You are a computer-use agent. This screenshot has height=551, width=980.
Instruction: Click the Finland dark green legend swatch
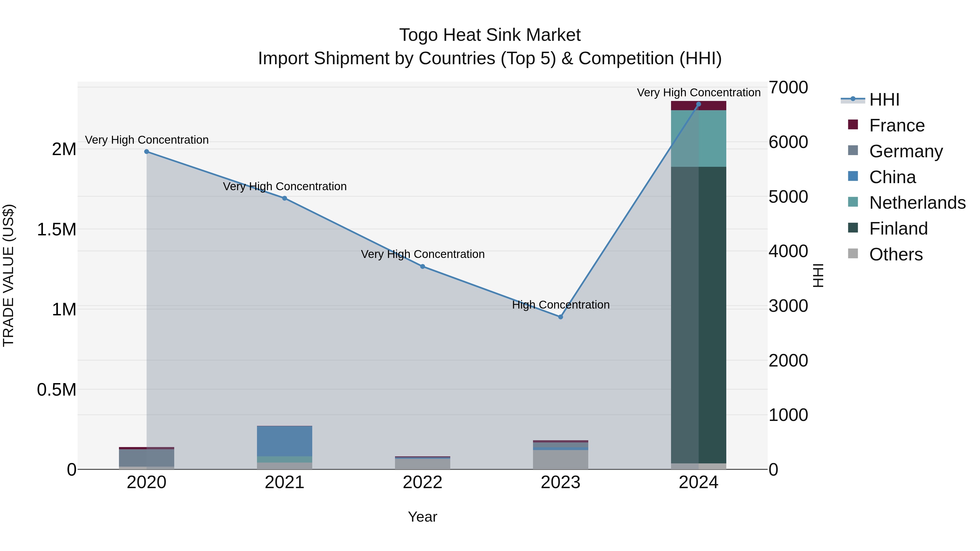pos(853,228)
